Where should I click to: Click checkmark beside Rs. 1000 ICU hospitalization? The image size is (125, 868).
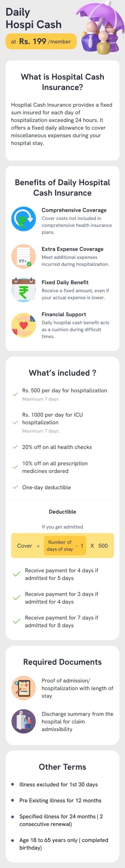(x=15, y=423)
